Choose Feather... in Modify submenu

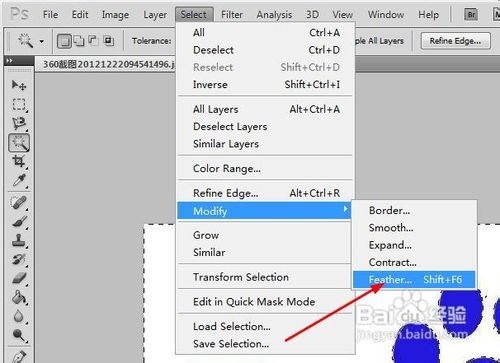[414, 279]
